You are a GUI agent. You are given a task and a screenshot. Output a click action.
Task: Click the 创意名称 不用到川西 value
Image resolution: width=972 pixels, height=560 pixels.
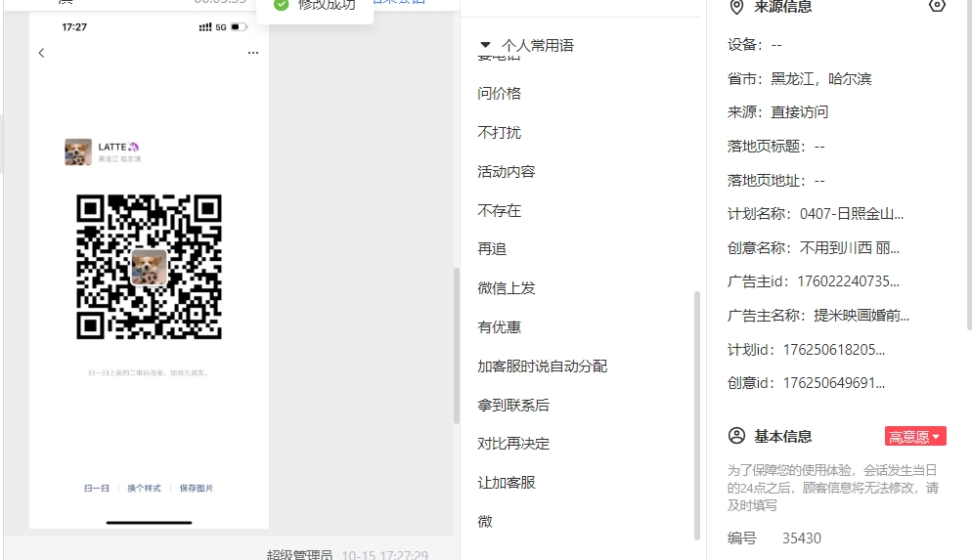pyautogui.click(x=849, y=248)
